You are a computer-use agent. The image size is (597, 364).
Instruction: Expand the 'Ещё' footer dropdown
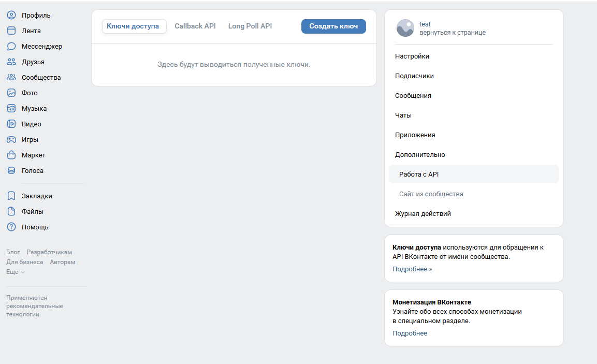coord(16,272)
